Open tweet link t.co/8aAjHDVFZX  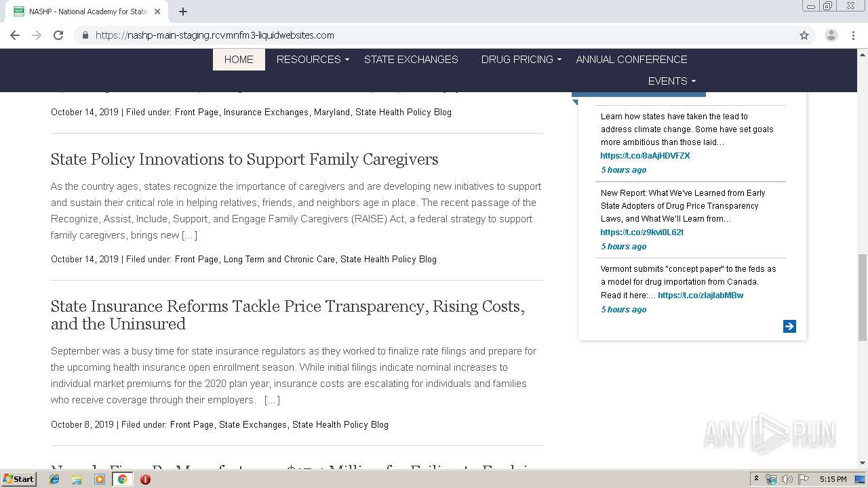(645, 156)
